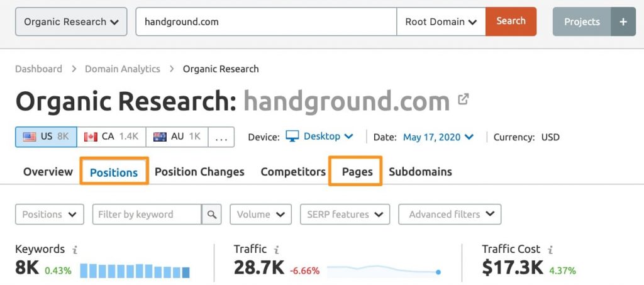Viewport: 644px width, 285px height.
Task: Click the Projects button
Action: click(x=582, y=22)
